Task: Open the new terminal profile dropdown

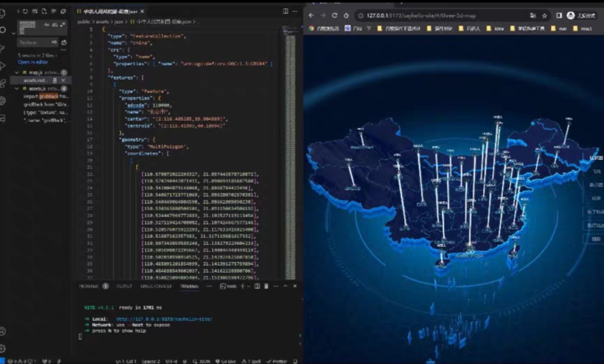Action: (249, 286)
